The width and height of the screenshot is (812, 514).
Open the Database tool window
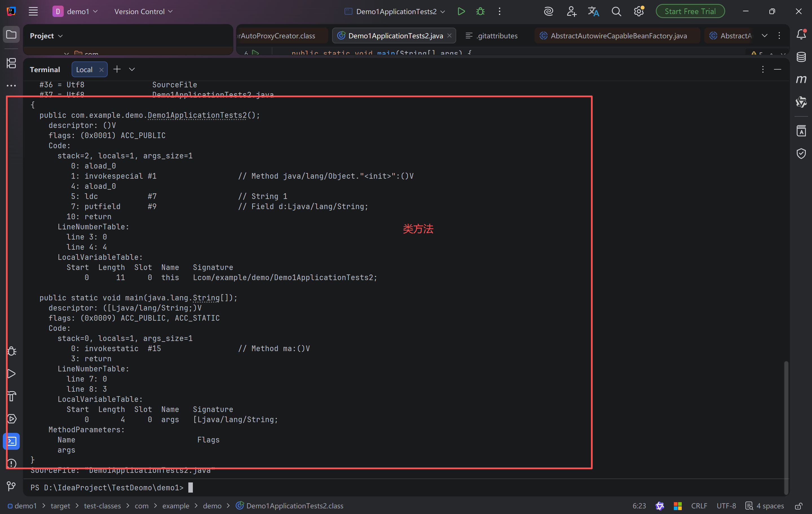tap(801, 57)
